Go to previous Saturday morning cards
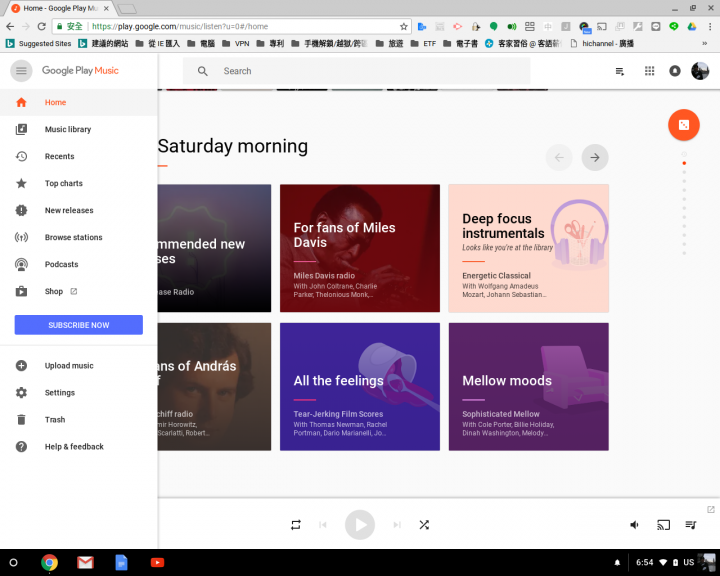Image resolution: width=720 pixels, height=576 pixels. [559, 158]
